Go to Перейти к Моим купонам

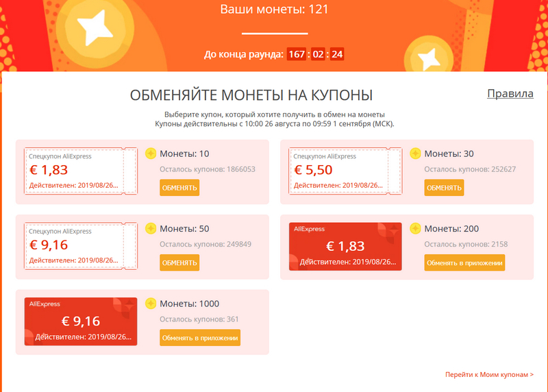coord(489,375)
